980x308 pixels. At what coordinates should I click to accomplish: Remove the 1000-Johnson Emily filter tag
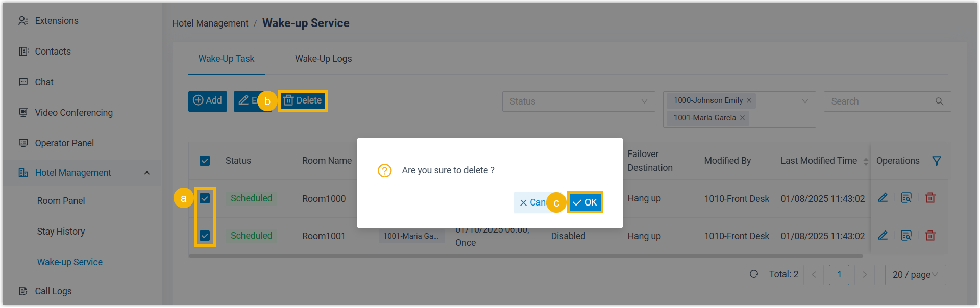click(x=749, y=101)
